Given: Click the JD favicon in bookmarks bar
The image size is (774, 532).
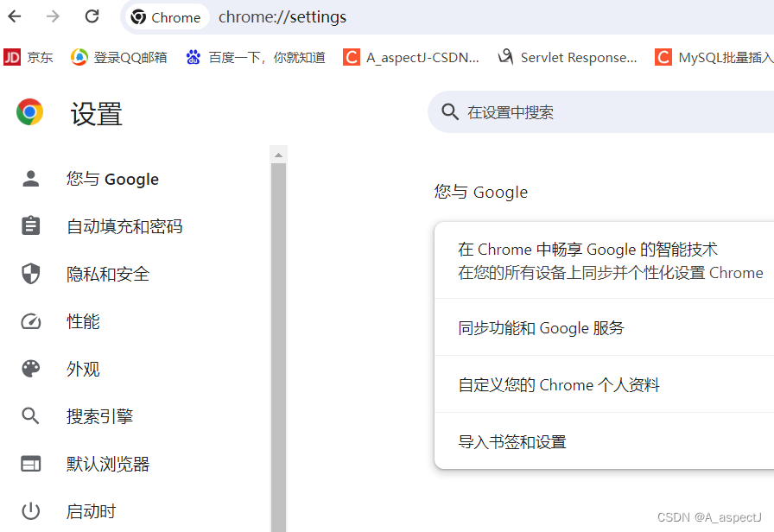Looking at the screenshot, I should point(12,58).
